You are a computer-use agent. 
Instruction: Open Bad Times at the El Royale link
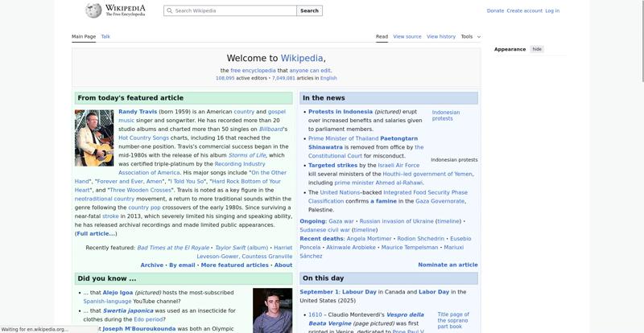click(173, 248)
